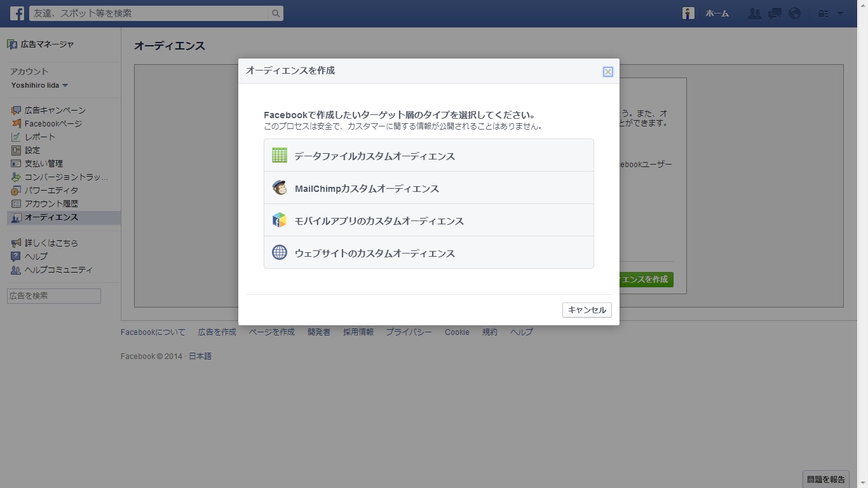Click the search magnifier icon
This screenshot has height=488, width=868.
click(275, 13)
